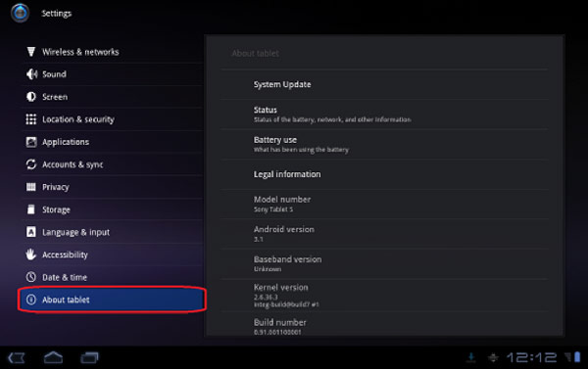Select the highlighted About tablet entry
The image size is (588, 369).
click(112, 300)
